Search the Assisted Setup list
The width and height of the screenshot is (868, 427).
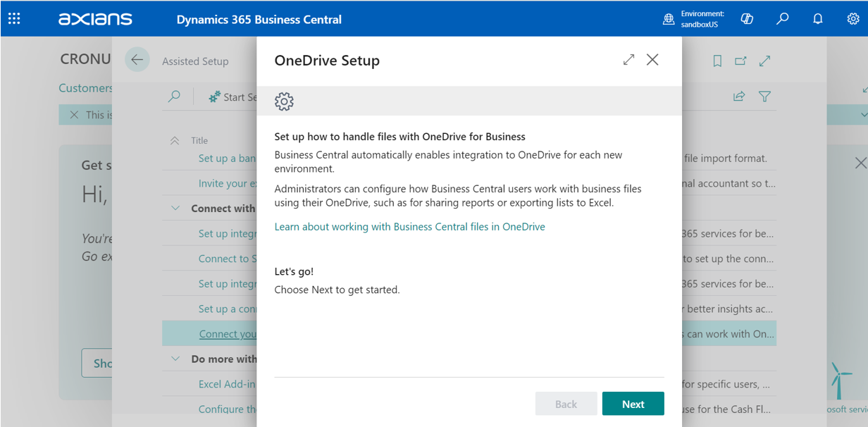pyautogui.click(x=174, y=97)
